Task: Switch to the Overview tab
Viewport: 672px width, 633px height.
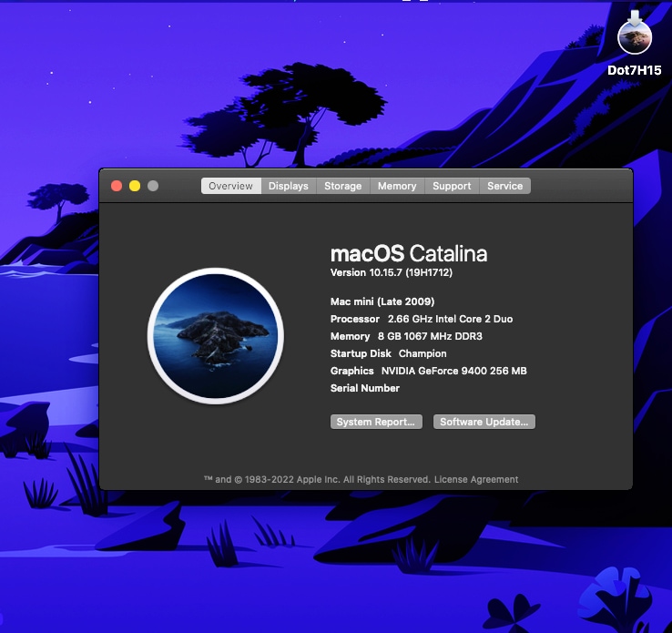Action: (x=230, y=186)
